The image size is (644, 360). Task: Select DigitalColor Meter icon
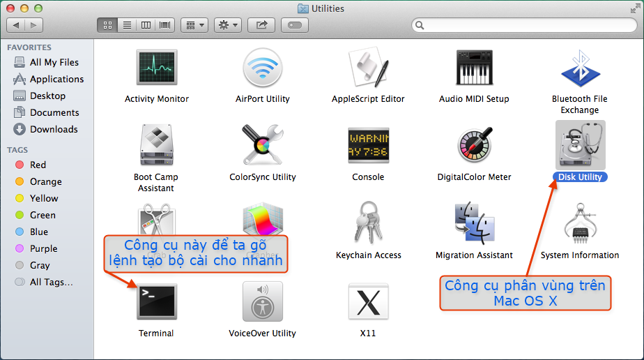click(475, 144)
